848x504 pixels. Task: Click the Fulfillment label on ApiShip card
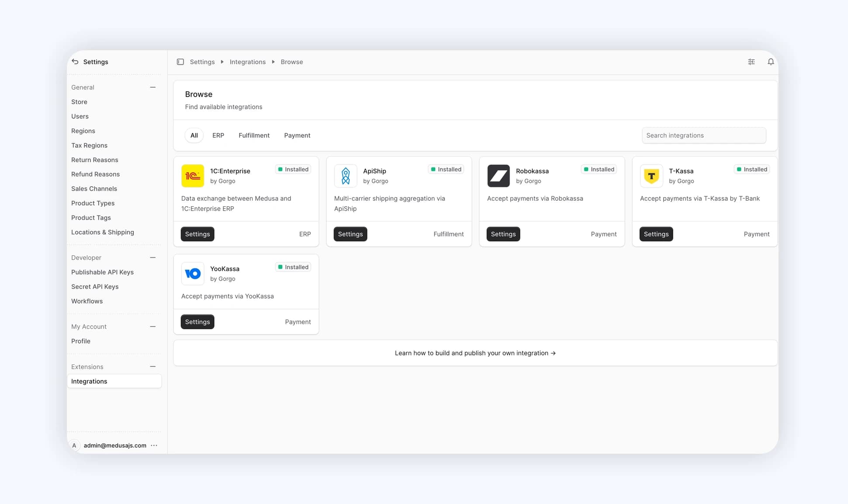click(448, 234)
